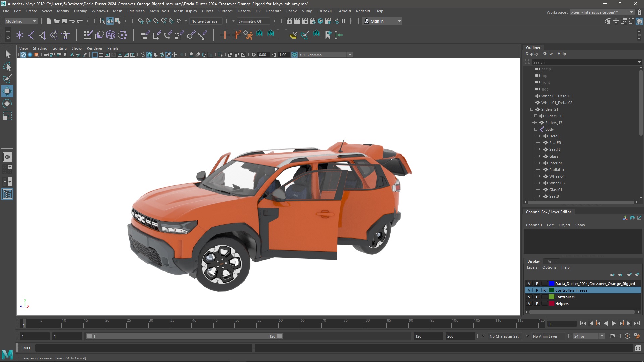The image size is (644, 362).
Task: Play animation backwards
Action: pos(606,324)
